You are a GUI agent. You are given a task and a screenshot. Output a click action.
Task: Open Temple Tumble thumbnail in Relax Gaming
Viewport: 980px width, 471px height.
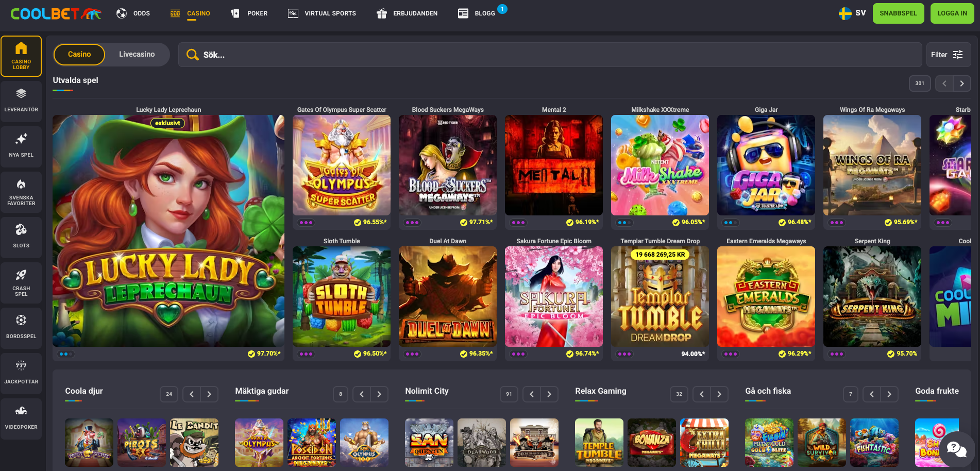(599, 443)
